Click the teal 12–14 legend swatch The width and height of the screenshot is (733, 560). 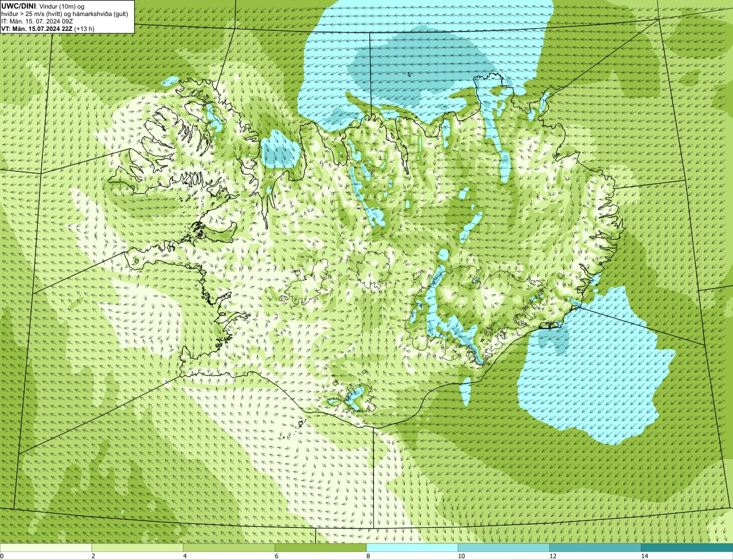596,548
